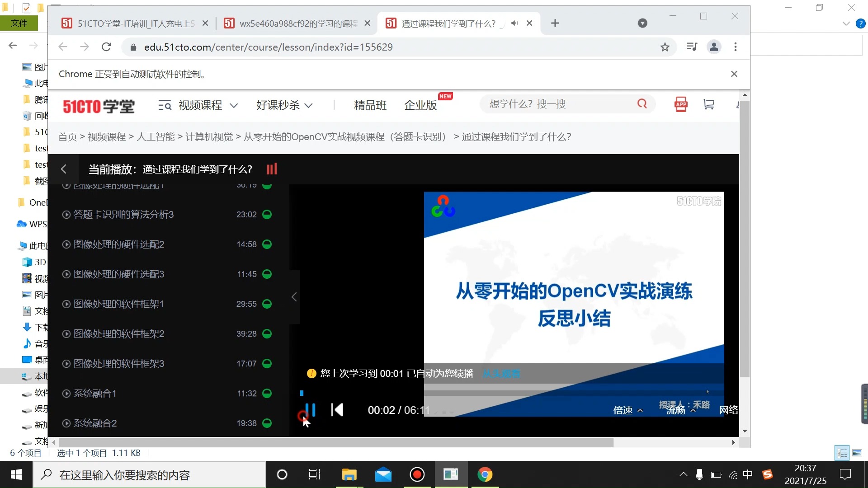Reload the current page

pos(106,47)
